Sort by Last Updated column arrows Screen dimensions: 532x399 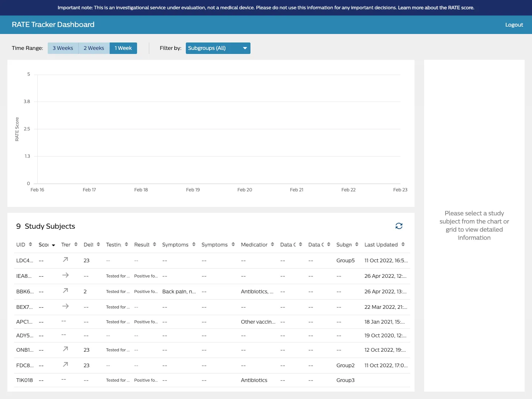tap(403, 245)
